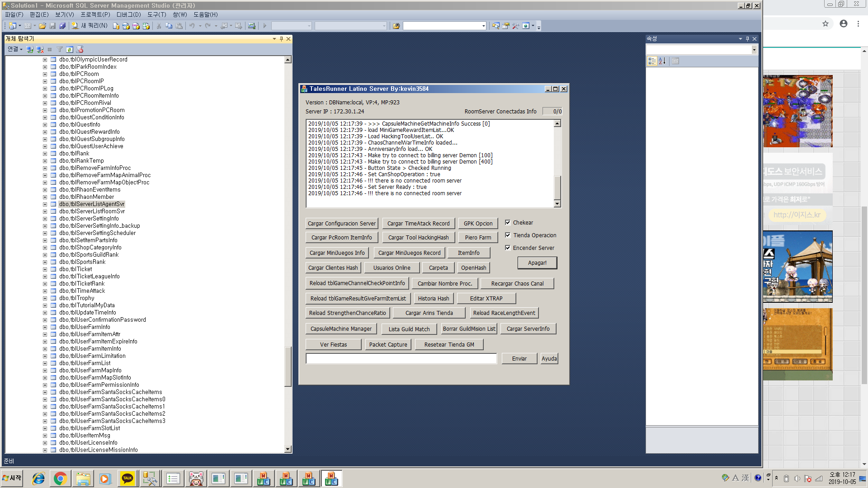The width and height of the screenshot is (868, 488).
Task: Click the Activity Monitor icon
Action: (x=252, y=26)
